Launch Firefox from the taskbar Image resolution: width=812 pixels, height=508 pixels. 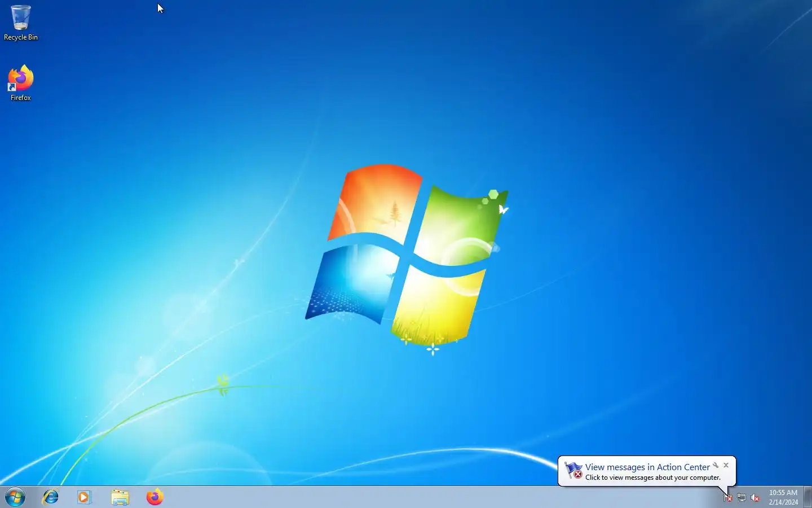point(155,497)
